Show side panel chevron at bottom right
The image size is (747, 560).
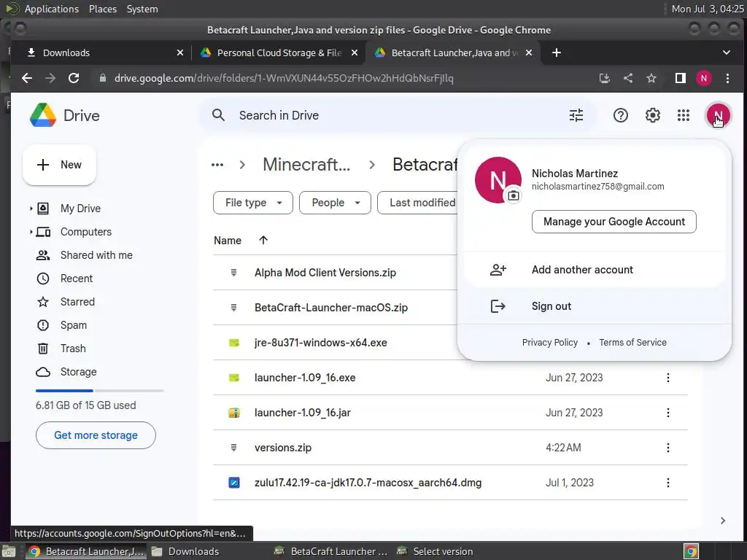[x=723, y=521]
